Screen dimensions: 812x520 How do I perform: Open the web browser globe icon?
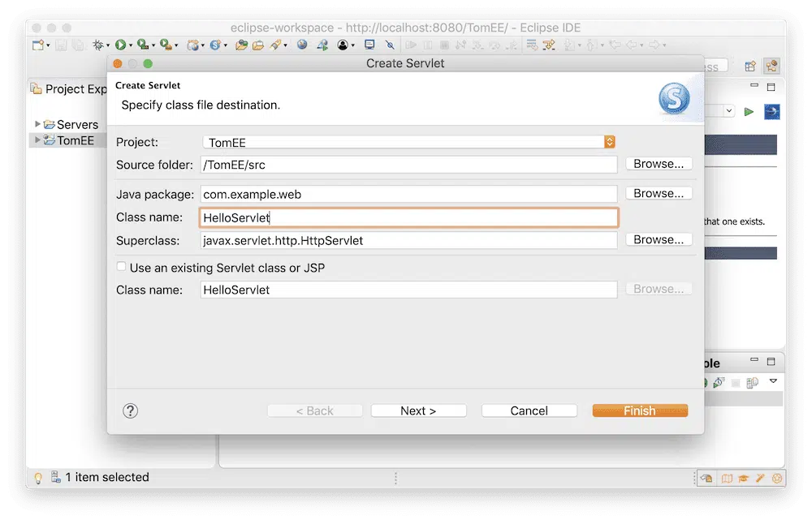click(x=302, y=45)
